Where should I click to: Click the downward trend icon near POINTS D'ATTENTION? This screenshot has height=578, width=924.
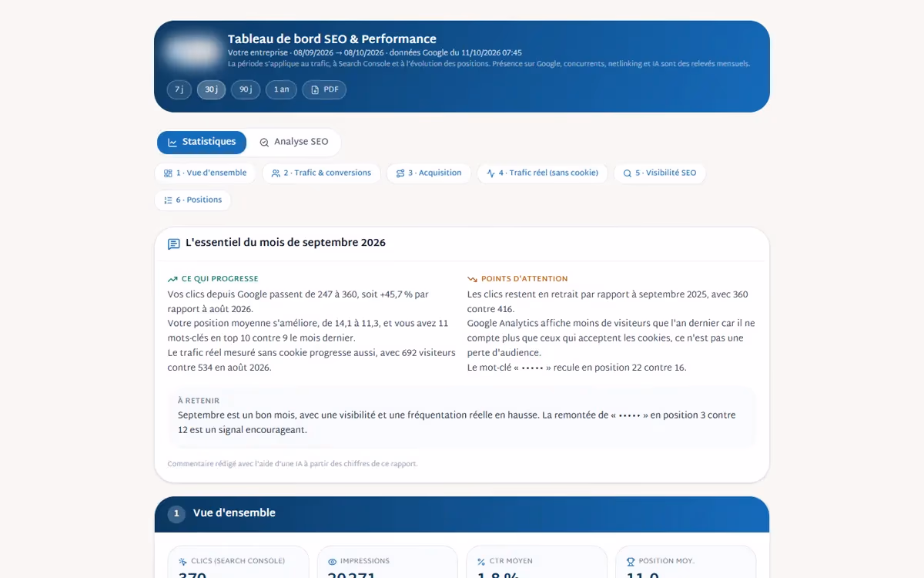pos(472,279)
